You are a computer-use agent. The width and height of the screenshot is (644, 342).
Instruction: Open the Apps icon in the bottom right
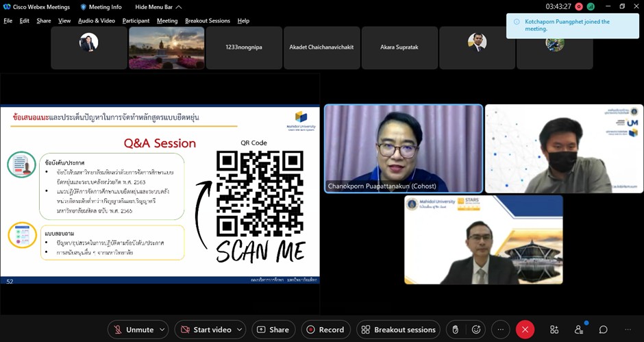pos(554,330)
